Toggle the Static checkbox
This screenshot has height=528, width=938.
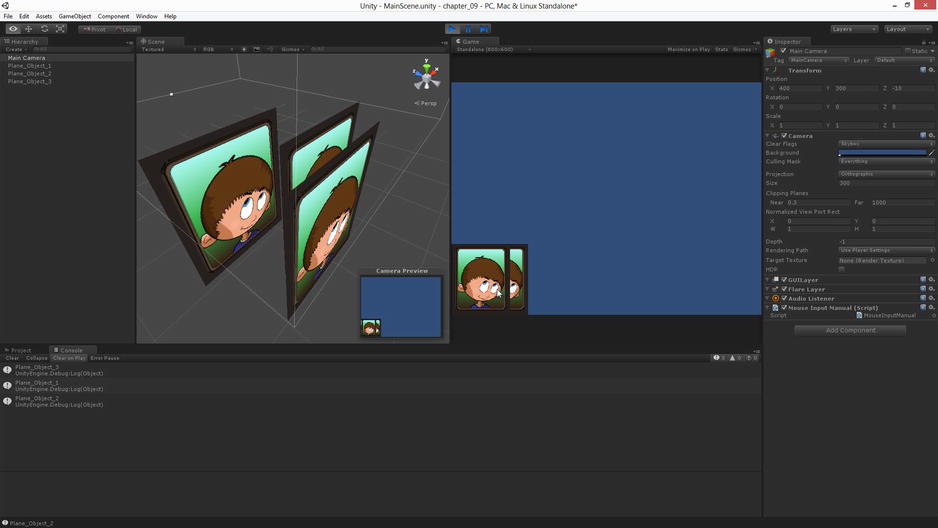click(x=907, y=51)
